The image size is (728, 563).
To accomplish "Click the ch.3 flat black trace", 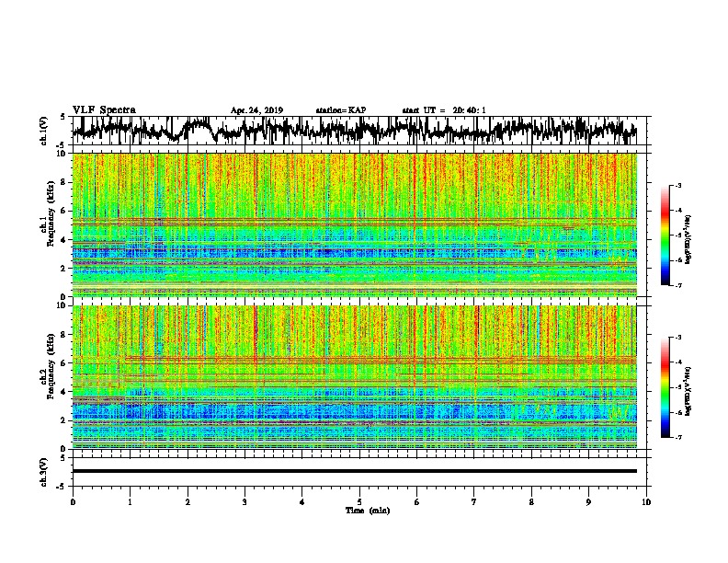I will (354, 471).
